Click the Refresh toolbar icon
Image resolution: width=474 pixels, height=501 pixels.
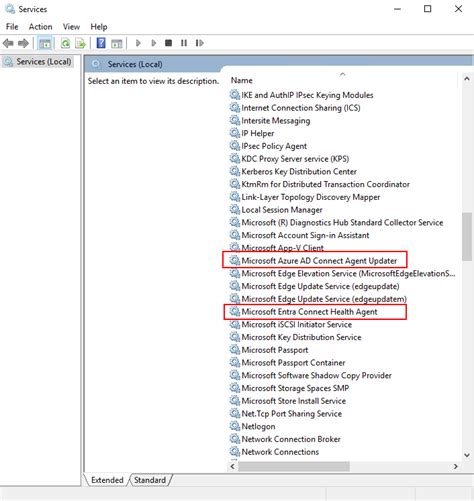point(65,43)
